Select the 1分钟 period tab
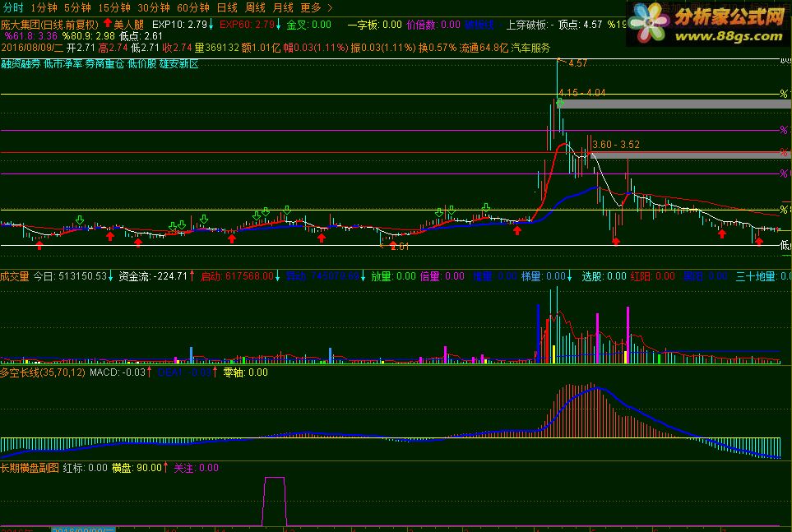 44,7
